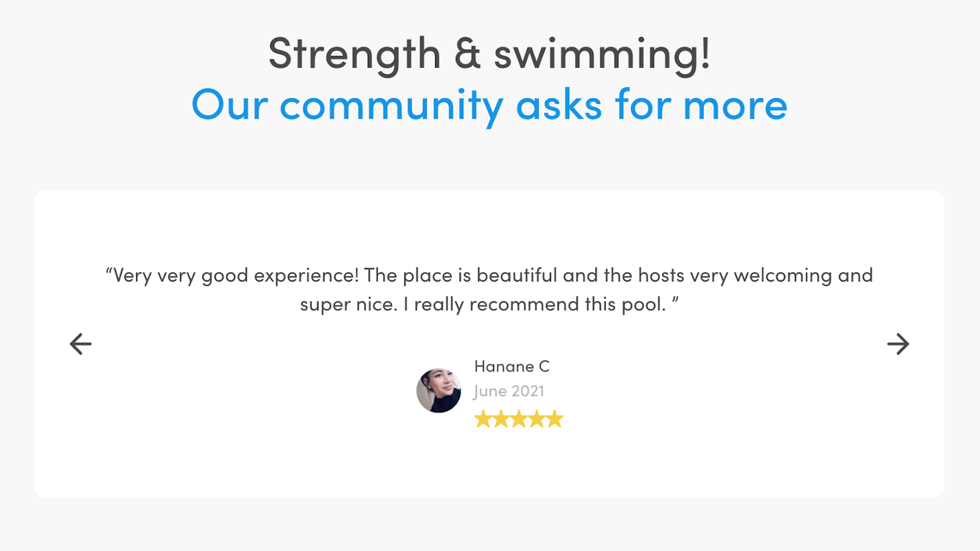Click the quoted review text
Image resolution: width=980 pixels, height=551 pixels.
(489, 289)
